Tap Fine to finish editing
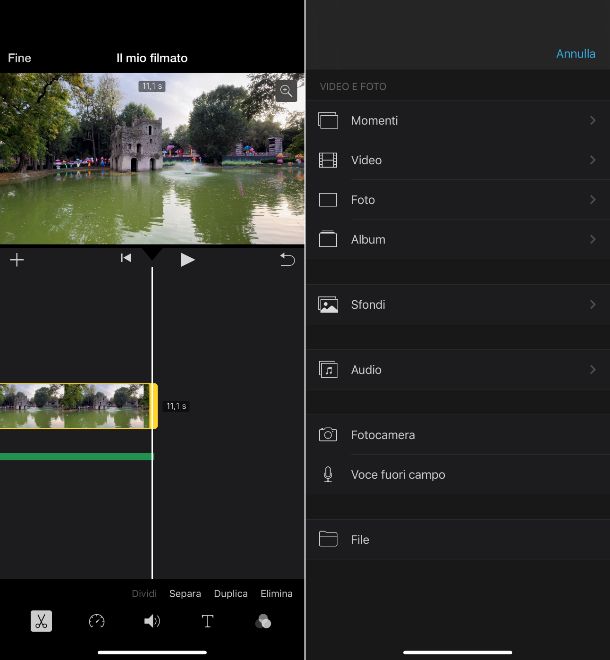 pyautogui.click(x=19, y=58)
